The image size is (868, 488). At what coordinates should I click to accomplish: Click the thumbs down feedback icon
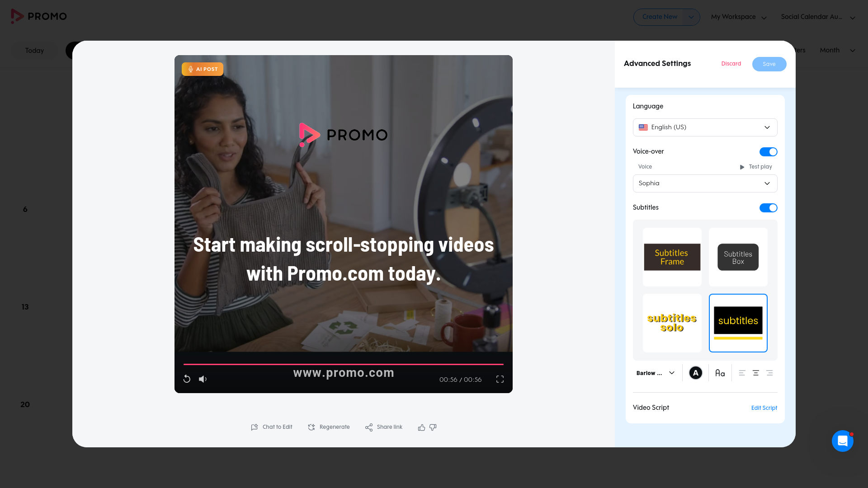click(x=433, y=427)
